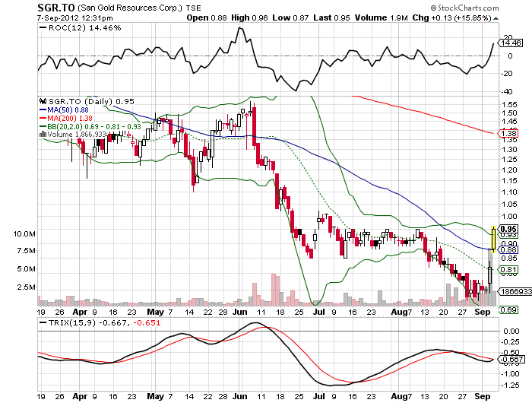
Task: Click the volume bars icon in legend
Action: 43,134
